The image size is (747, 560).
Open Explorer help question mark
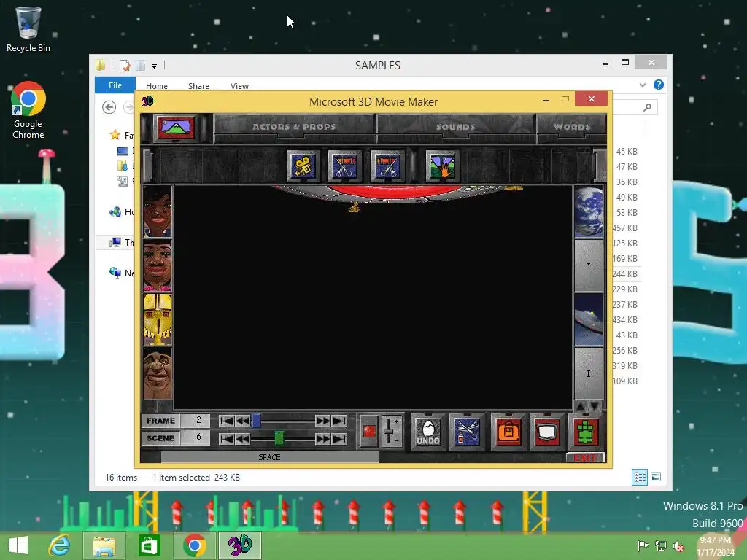659,85
